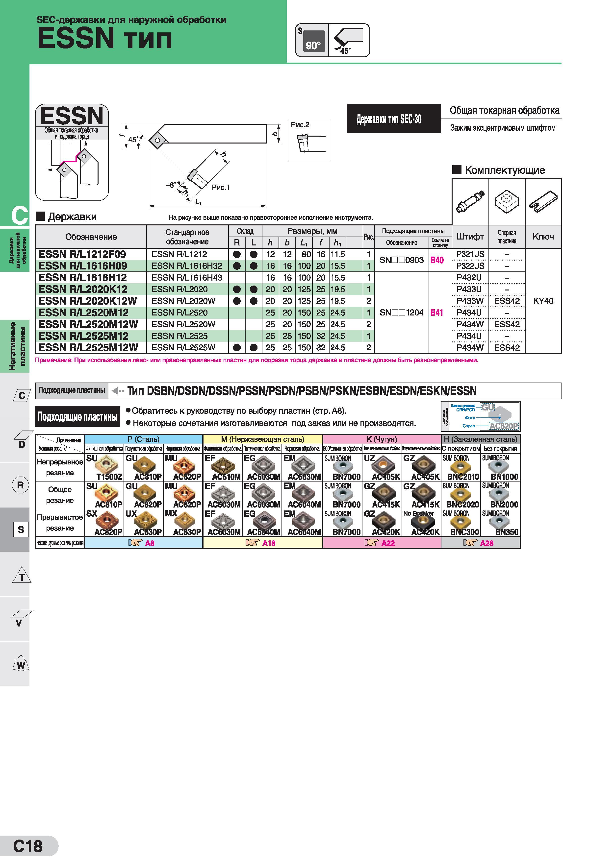614x868 pixels.
Task: Click the rhombus C insert shape icon
Action: [x=22, y=395]
